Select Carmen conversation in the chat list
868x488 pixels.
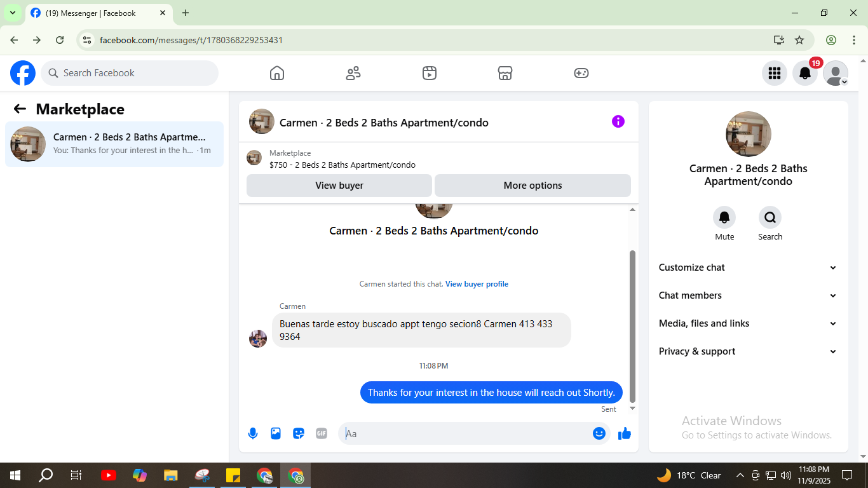pos(114,144)
